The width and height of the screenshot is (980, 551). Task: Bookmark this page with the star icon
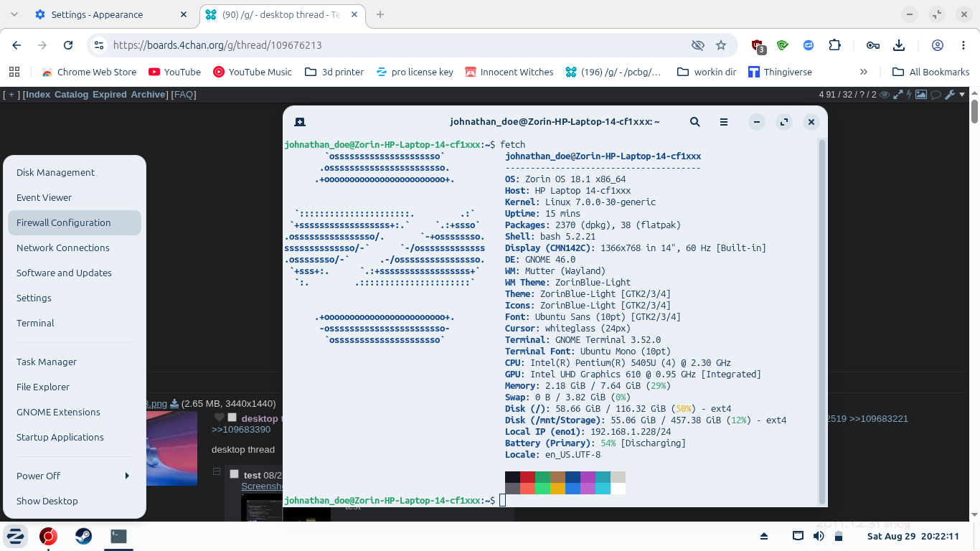tap(721, 45)
